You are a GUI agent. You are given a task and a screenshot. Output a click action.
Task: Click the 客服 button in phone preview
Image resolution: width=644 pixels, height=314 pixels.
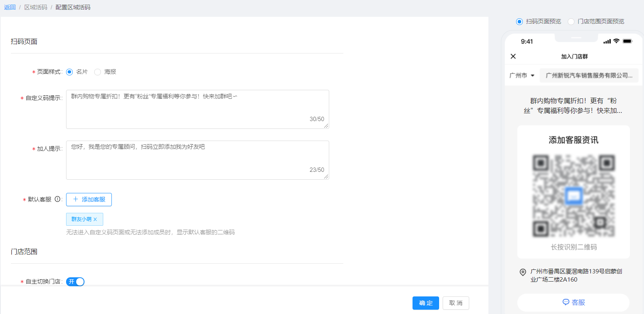pos(574,303)
